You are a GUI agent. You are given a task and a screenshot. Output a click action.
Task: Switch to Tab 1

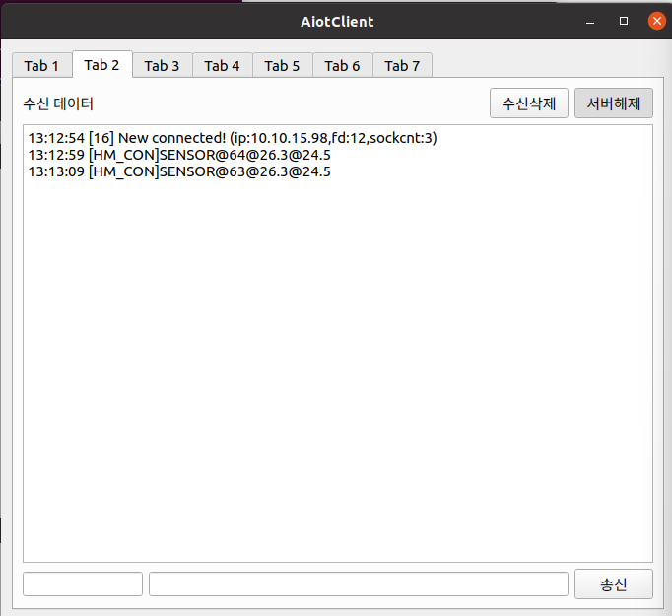(42, 66)
